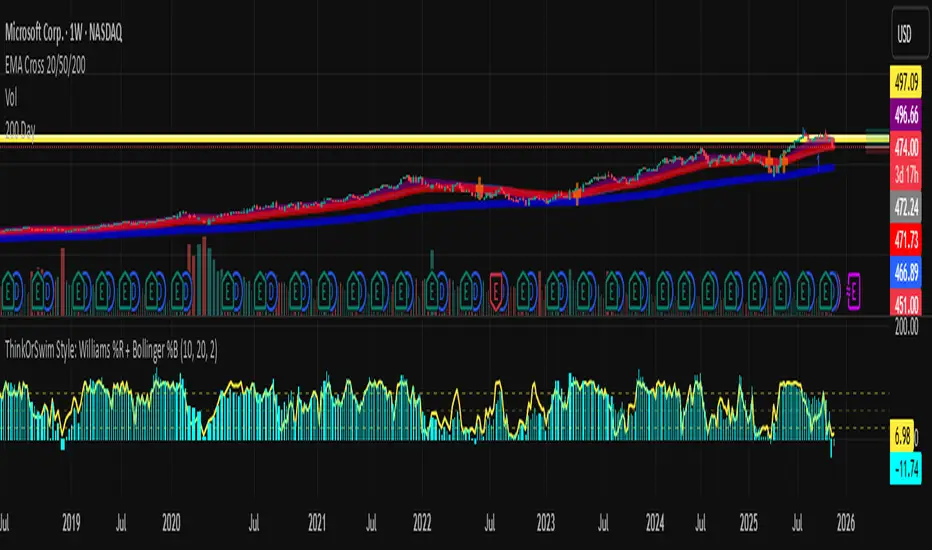
Task: Click the orange EMA cross marker in 2022
Action: pos(480,187)
